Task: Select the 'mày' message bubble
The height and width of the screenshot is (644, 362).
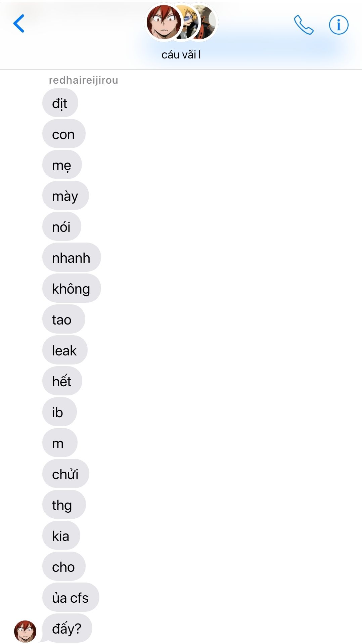Action: [x=65, y=196]
